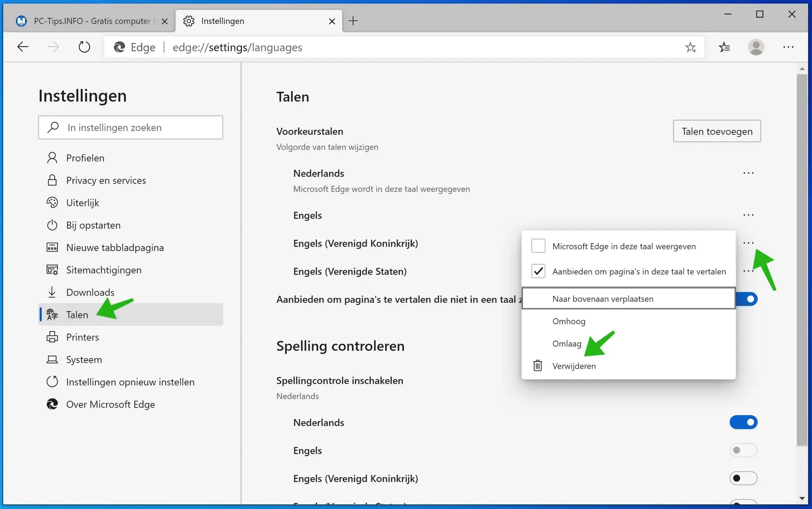The width and height of the screenshot is (812, 509).
Task: Click the magnifier icon in settings search
Action: pos(53,127)
